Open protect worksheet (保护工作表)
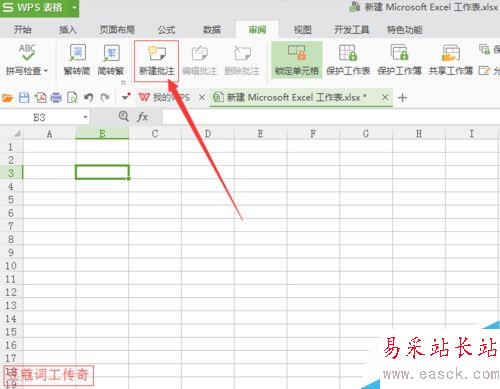Image resolution: width=500 pixels, height=389 pixels. click(348, 60)
